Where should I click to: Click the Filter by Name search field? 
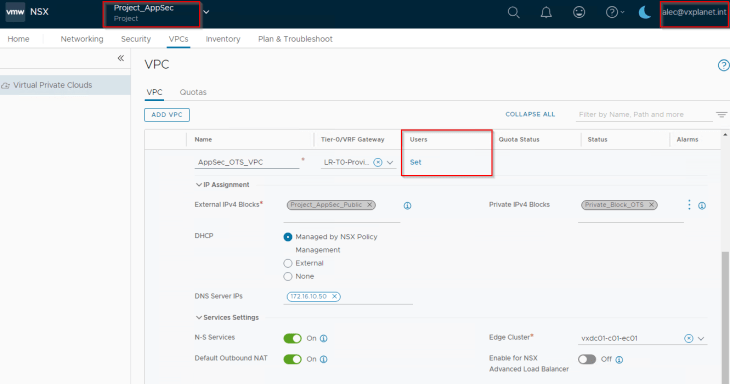644,115
